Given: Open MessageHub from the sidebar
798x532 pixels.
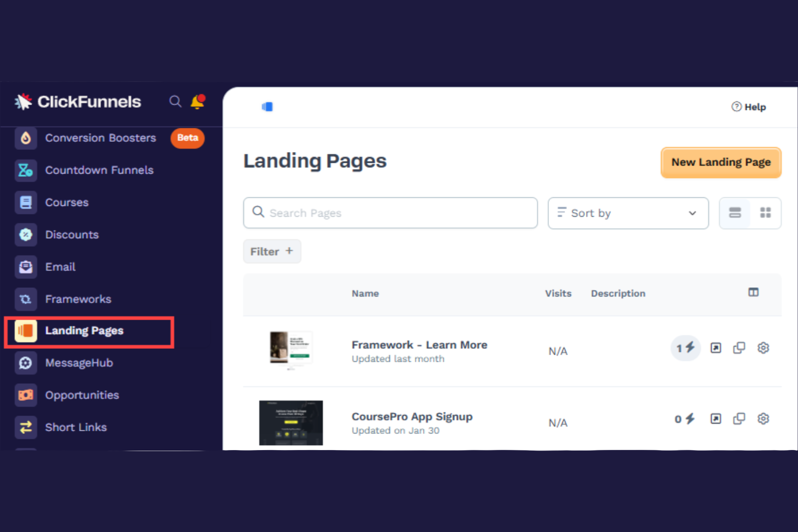Looking at the screenshot, I should [79, 363].
